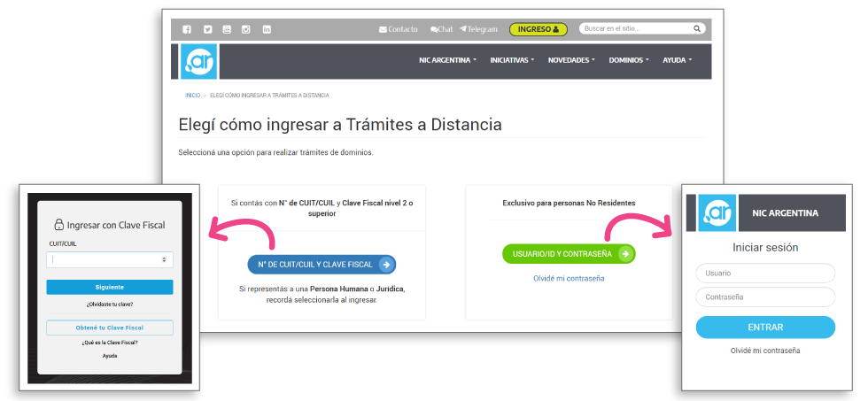Click the yellow INGRESO button
Image resolution: width=868 pixels, height=401 pixels.
click(x=539, y=29)
